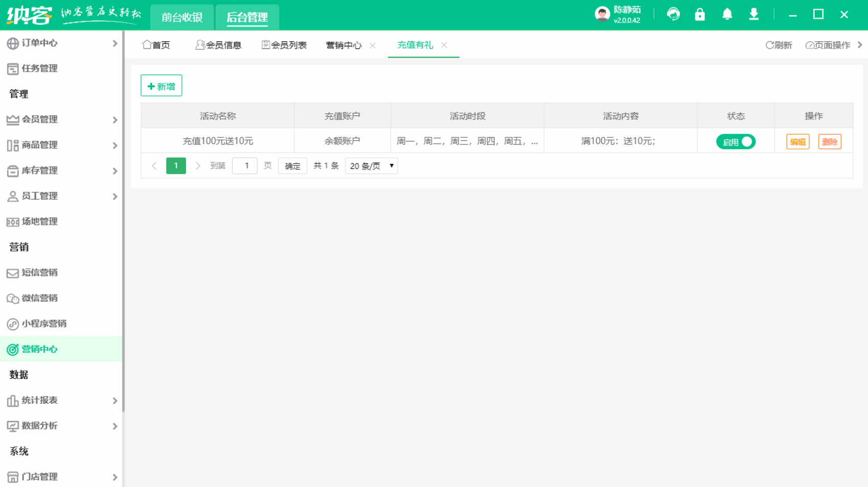Viewport: 868px width, 487px height.
Task: Click the lock screen icon in the header
Action: tap(699, 14)
